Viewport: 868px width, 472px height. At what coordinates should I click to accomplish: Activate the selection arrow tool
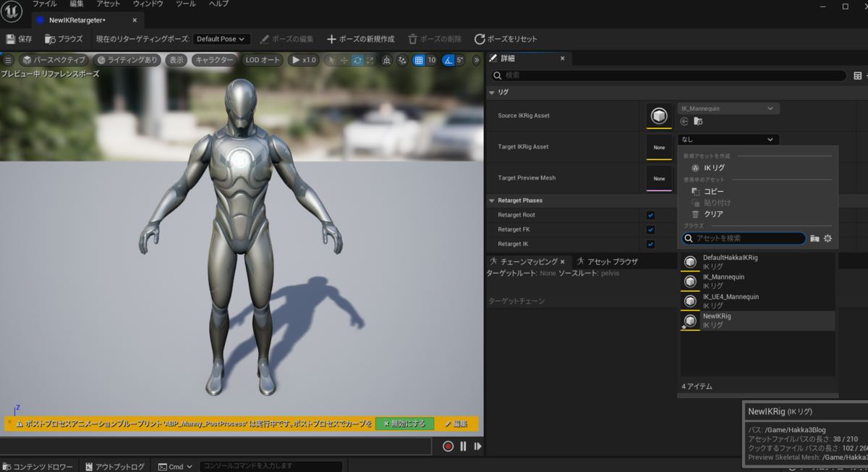(x=331, y=60)
